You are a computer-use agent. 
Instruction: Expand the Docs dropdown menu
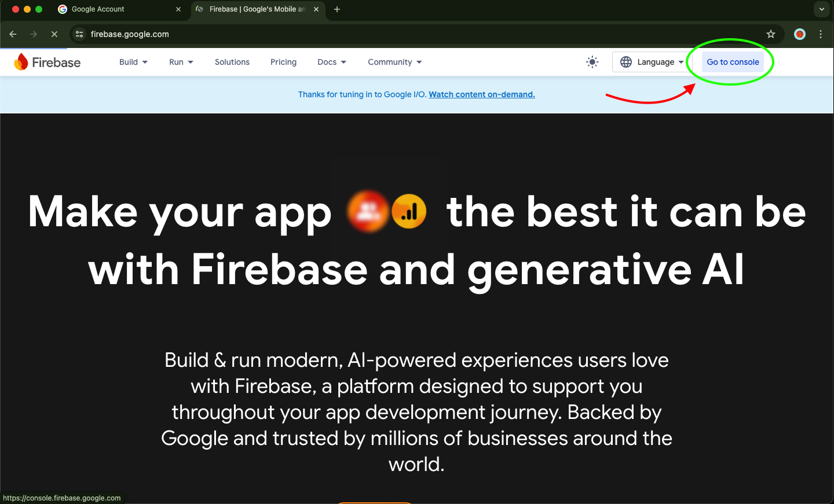[331, 62]
